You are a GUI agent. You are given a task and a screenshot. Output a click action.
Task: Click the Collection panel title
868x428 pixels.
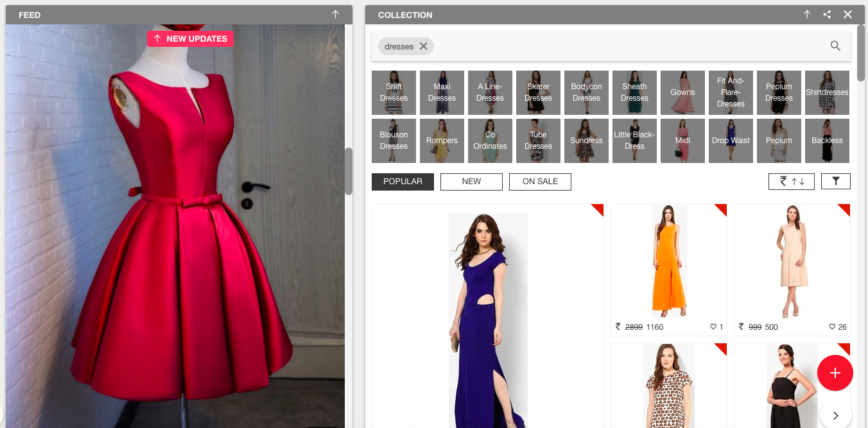pos(405,15)
